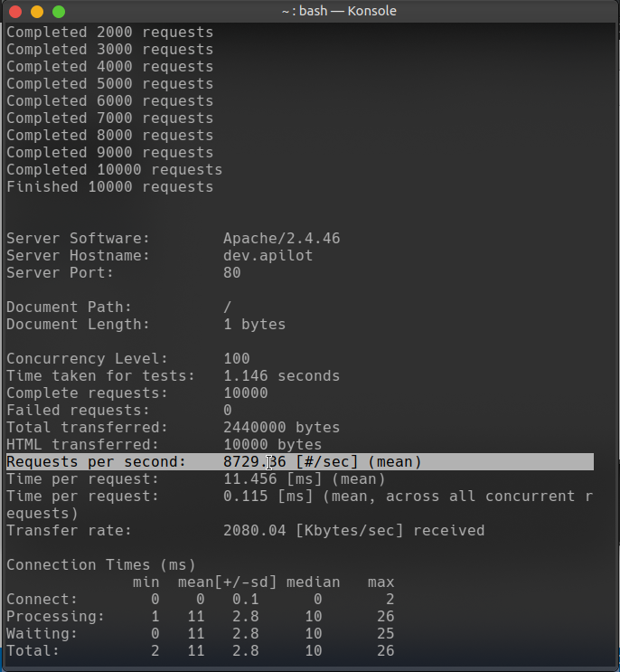Click the highlighted 'Requests per second:' label

[x=96, y=462]
